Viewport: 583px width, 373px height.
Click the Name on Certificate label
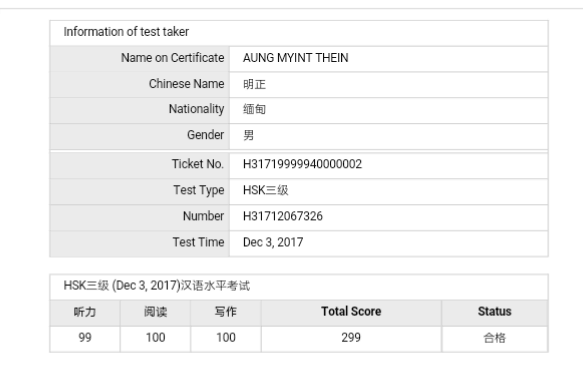coord(173,58)
